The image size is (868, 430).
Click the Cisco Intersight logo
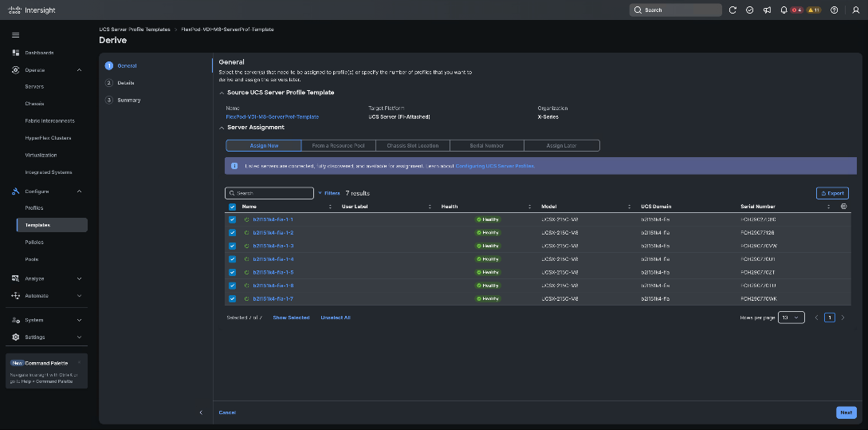(x=32, y=10)
